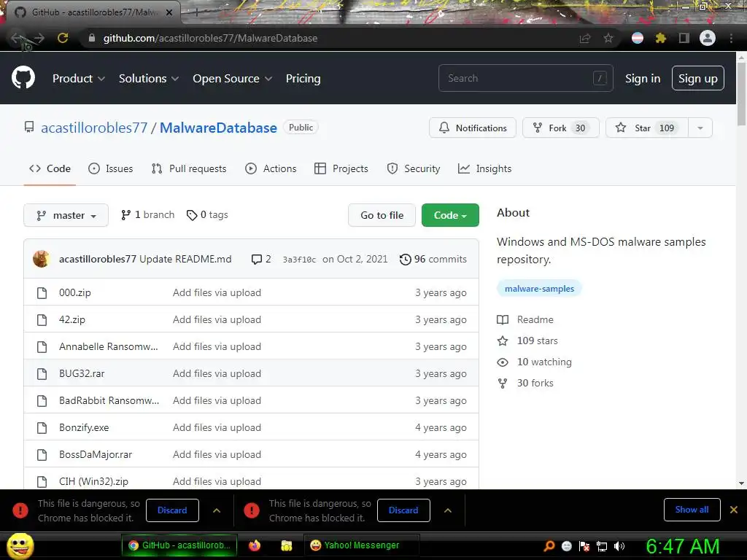Image resolution: width=747 pixels, height=560 pixels.
Task: Open the acastillorobles77 owner link
Action: tap(94, 128)
